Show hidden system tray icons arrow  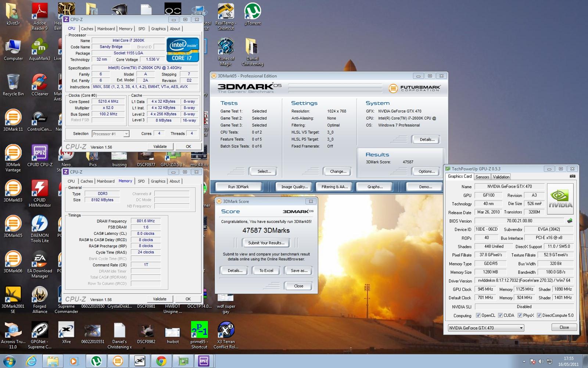[x=524, y=361]
